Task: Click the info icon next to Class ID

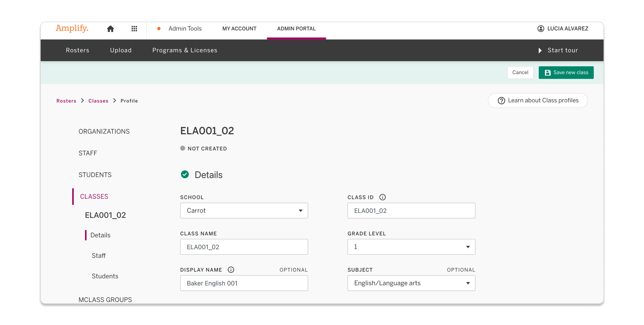Action: 382,197
